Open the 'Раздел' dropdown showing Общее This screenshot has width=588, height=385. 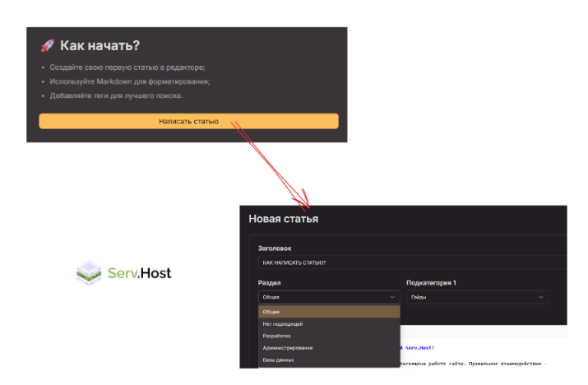pyautogui.click(x=329, y=297)
